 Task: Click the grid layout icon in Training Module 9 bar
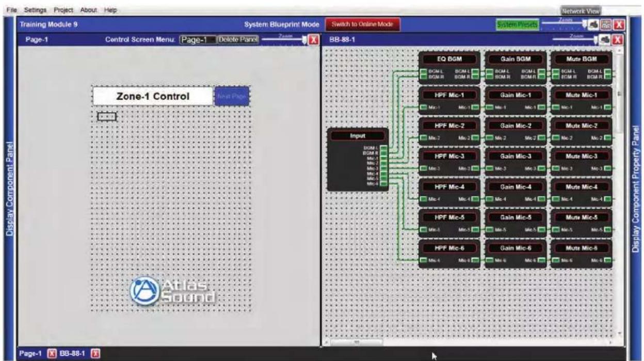click(x=606, y=24)
